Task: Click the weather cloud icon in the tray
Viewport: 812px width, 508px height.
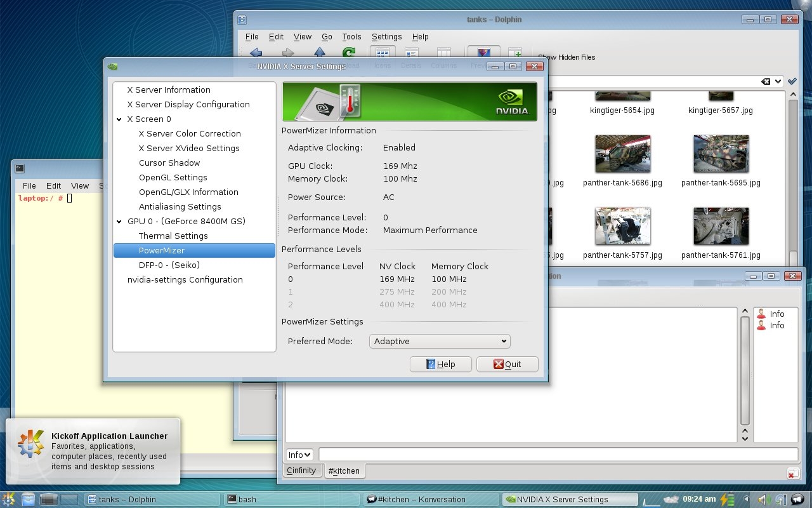Action: click(671, 500)
